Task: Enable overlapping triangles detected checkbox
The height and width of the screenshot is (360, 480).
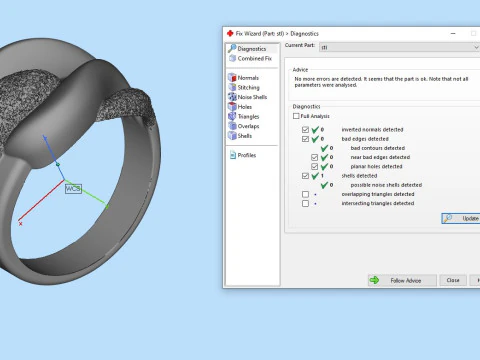Action: [x=305, y=194]
